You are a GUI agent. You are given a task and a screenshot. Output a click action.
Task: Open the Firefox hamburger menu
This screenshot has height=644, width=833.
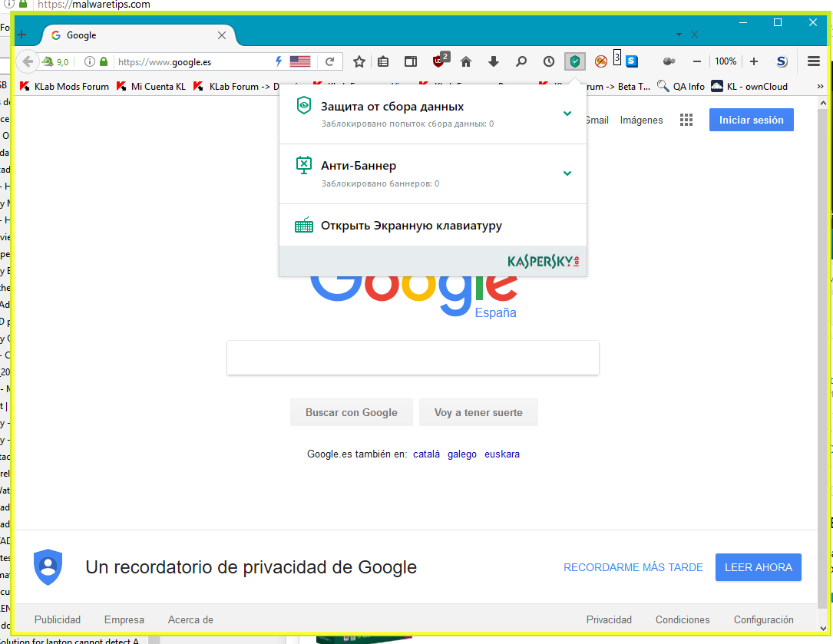813,61
